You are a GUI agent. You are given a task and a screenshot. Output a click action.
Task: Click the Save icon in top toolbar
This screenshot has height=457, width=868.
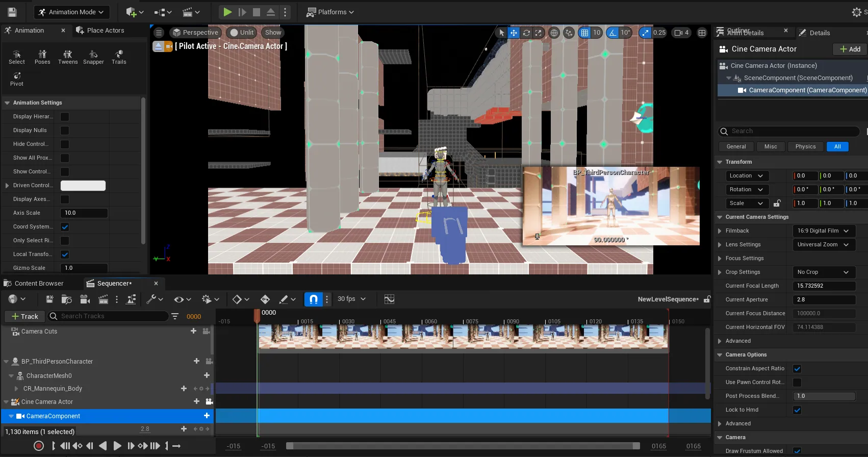click(12, 12)
